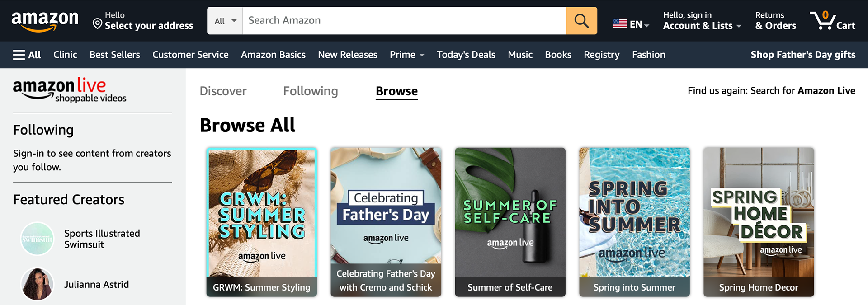
Task: Open Today's Deals in navigation bar
Action: (466, 55)
